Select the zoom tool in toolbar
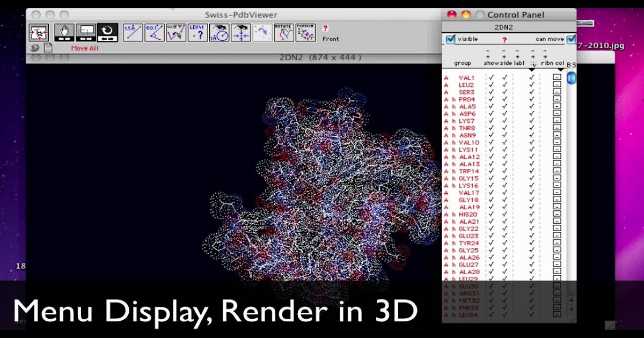Image resolution: width=644 pixels, height=338 pixels. 85,33
